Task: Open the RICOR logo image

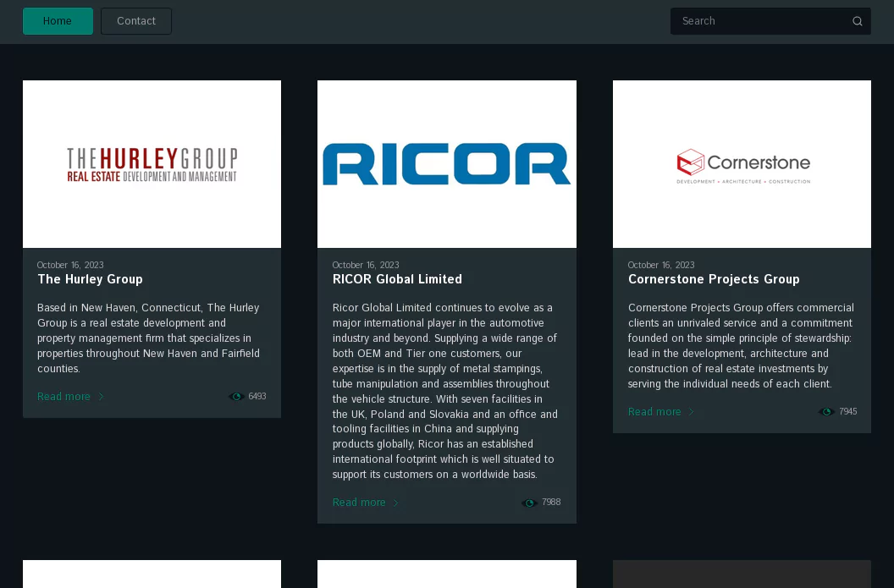Action: (x=447, y=164)
